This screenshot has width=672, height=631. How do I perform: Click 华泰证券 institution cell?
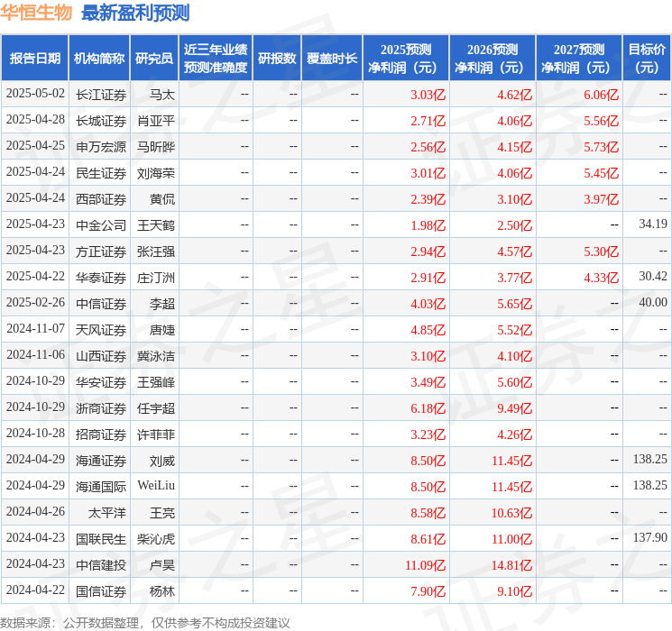click(101, 278)
